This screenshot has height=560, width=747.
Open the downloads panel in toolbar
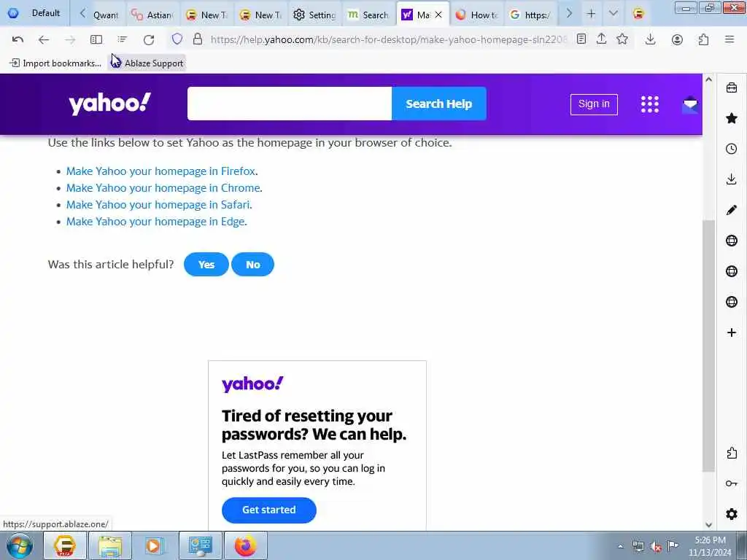650,39
